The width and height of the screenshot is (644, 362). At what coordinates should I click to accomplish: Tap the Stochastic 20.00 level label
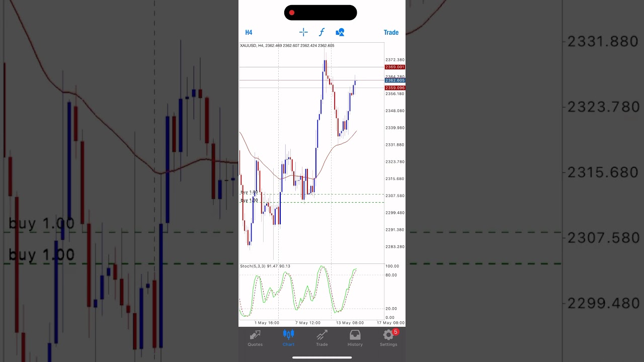click(x=391, y=309)
